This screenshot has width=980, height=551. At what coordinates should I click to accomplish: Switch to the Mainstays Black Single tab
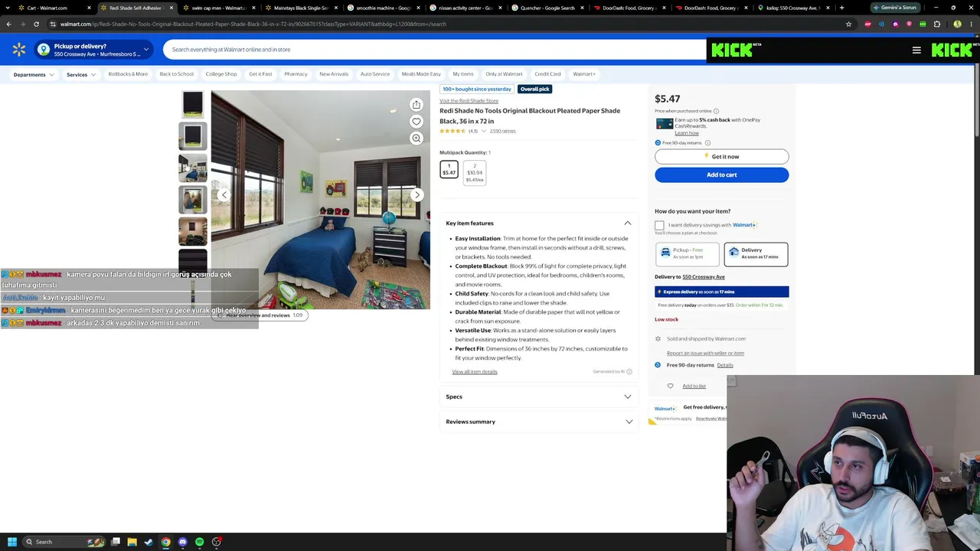(301, 8)
